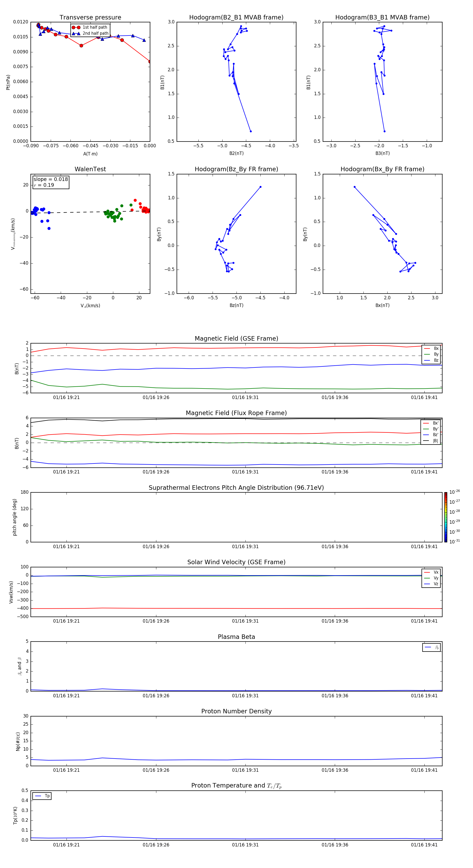Click the '01/16 19:36' tick under pitch angle plot
This screenshot has width=473, height=868.
pos(335,547)
